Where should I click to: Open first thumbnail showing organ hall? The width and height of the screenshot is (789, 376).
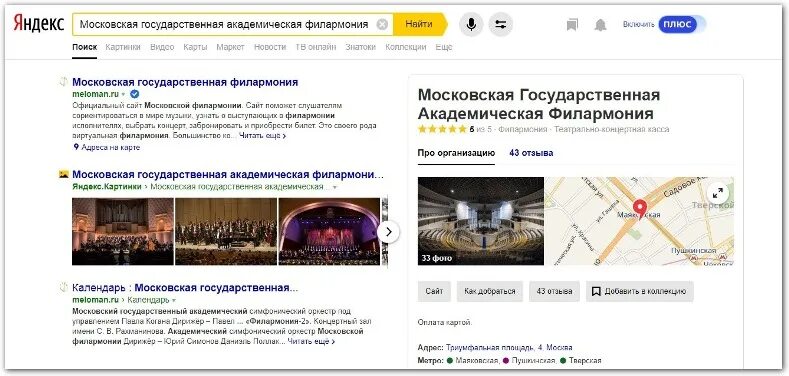(123, 231)
